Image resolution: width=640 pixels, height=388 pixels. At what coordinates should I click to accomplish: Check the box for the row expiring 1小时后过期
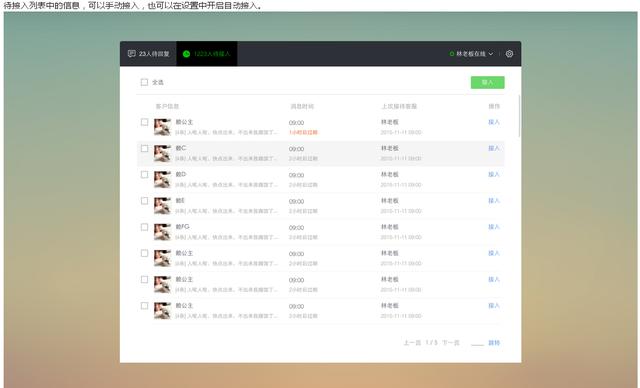tap(144, 122)
